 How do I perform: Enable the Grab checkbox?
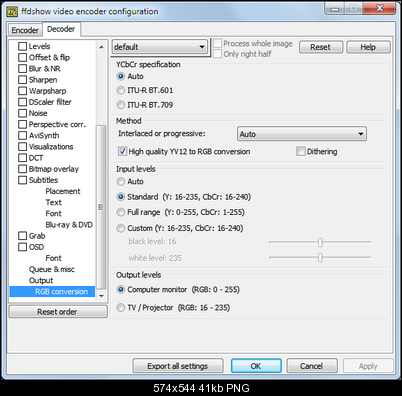coord(22,236)
